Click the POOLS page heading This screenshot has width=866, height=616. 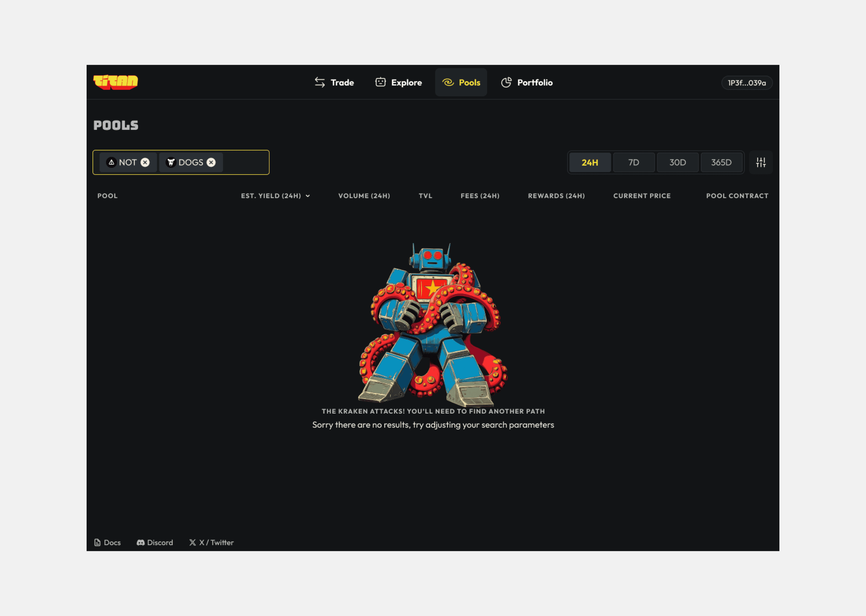coord(116,125)
